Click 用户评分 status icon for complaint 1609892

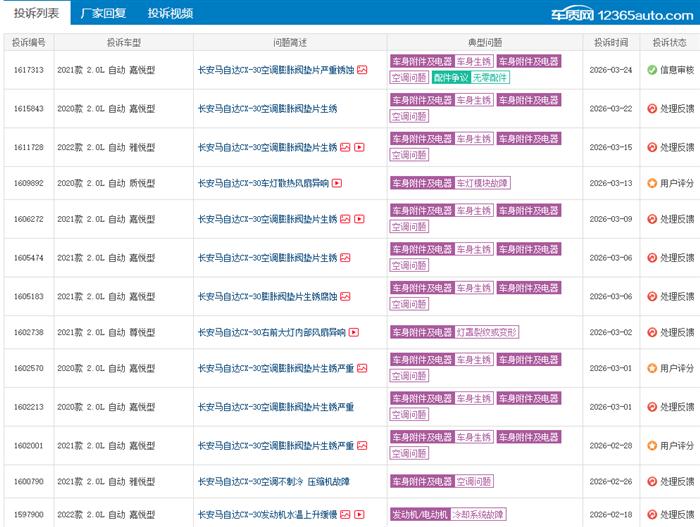[x=651, y=184]
